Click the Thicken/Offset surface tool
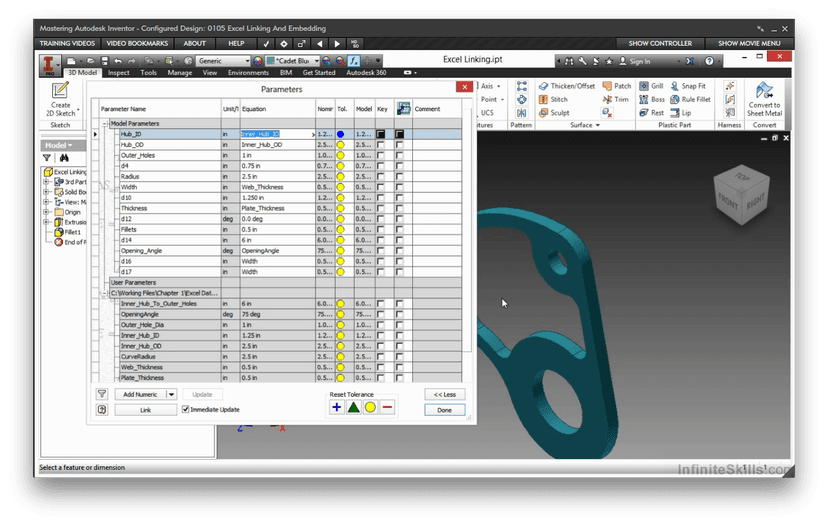Viewport: 828px width, 525px height. pyautogui.click(x=566, y=86)
